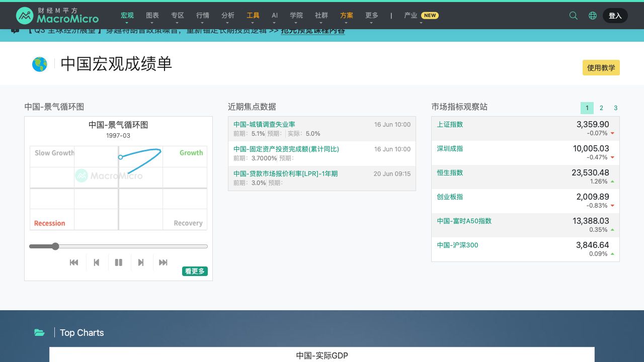Expand the 图表 navigation dropdown
Viewport: 644px width, 362px height.
[152, 16]
